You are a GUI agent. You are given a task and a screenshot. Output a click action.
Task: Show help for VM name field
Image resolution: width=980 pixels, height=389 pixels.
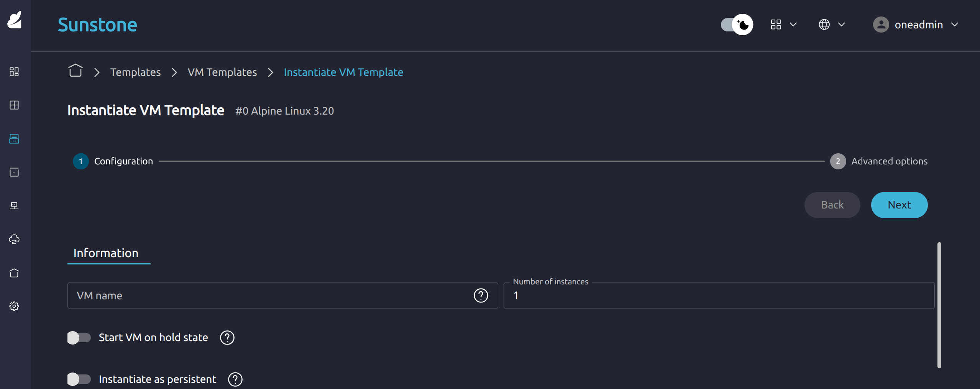pyautogui.click(x=481, y=295)
